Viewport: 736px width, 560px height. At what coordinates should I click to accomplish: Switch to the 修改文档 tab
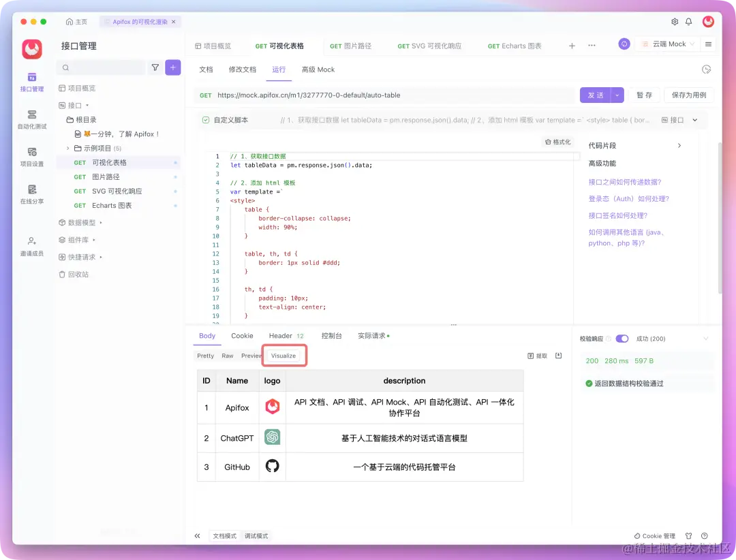242,69
